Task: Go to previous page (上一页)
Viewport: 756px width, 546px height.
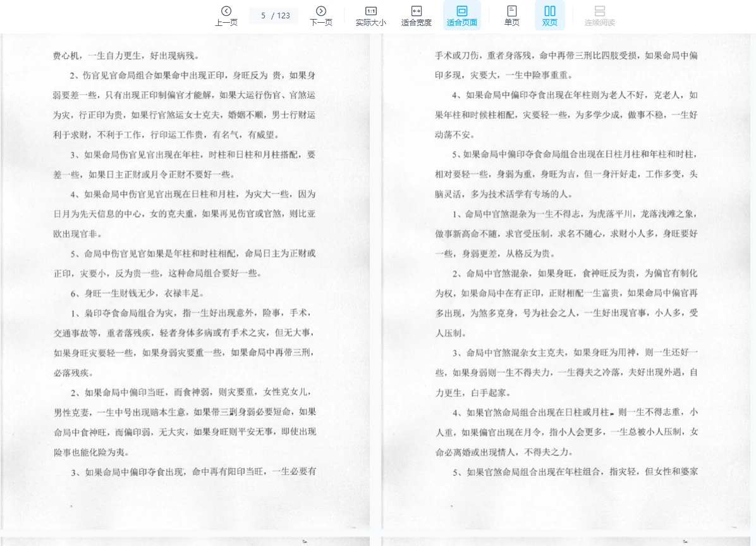Action: point(226,16)
